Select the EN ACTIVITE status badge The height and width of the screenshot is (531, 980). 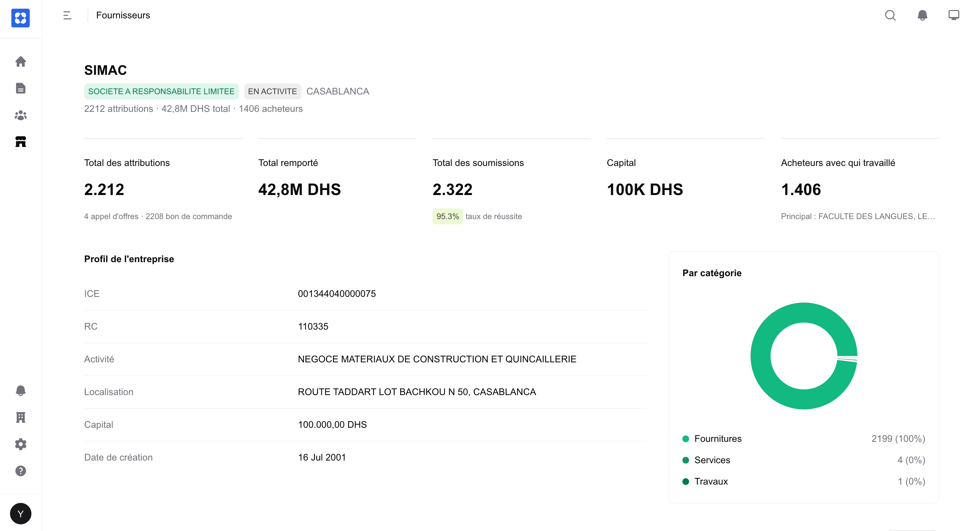click(x=272, y=91)
